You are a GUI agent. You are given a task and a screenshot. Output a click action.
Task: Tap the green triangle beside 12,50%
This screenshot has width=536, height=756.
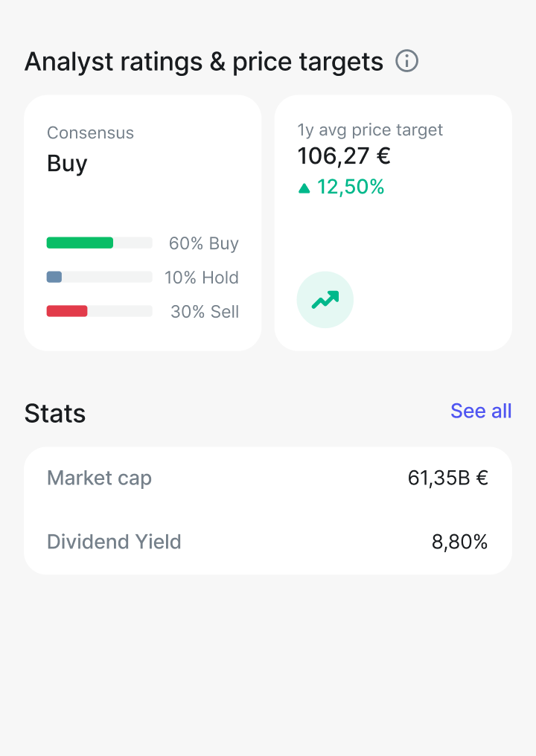[304, 188]
